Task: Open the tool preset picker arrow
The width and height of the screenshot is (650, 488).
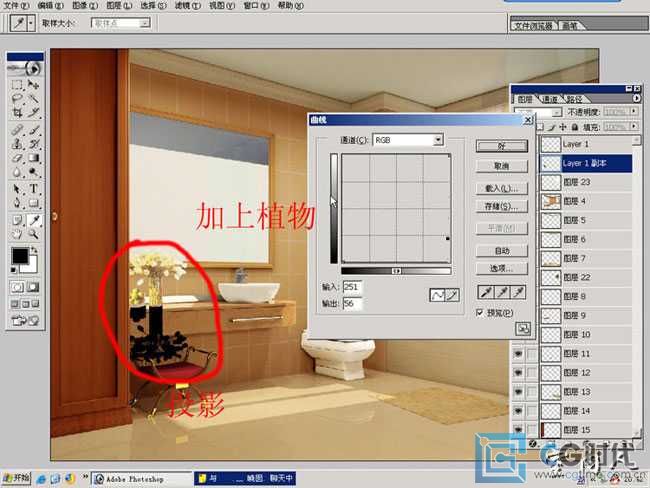Action: coord(31,23)
